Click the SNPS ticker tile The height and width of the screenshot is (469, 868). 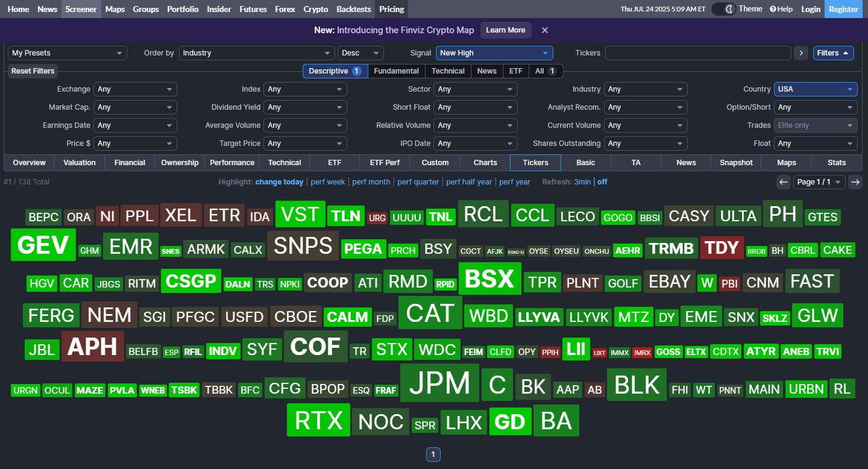click(303, 245)
